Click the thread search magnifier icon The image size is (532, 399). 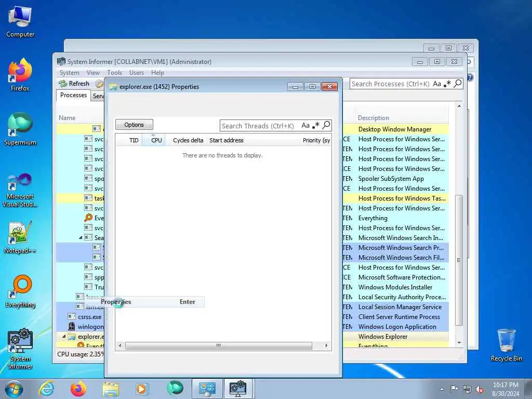[x=326, y=125]
